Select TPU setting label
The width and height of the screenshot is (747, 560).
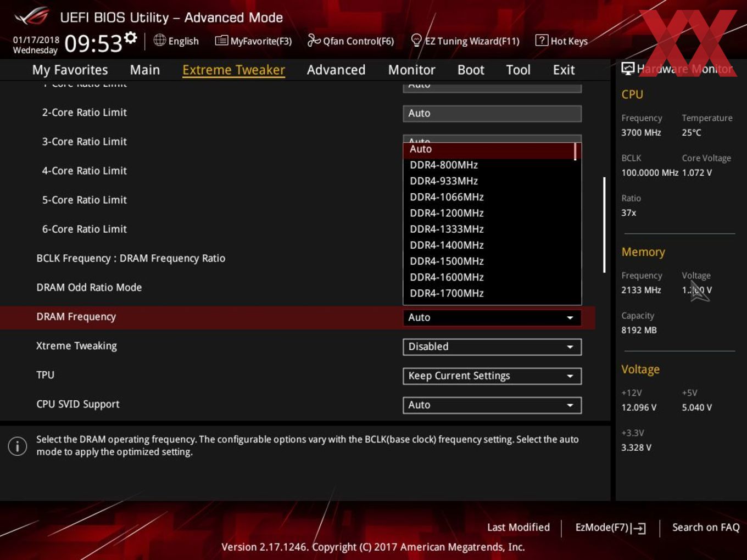pos(45,375)
